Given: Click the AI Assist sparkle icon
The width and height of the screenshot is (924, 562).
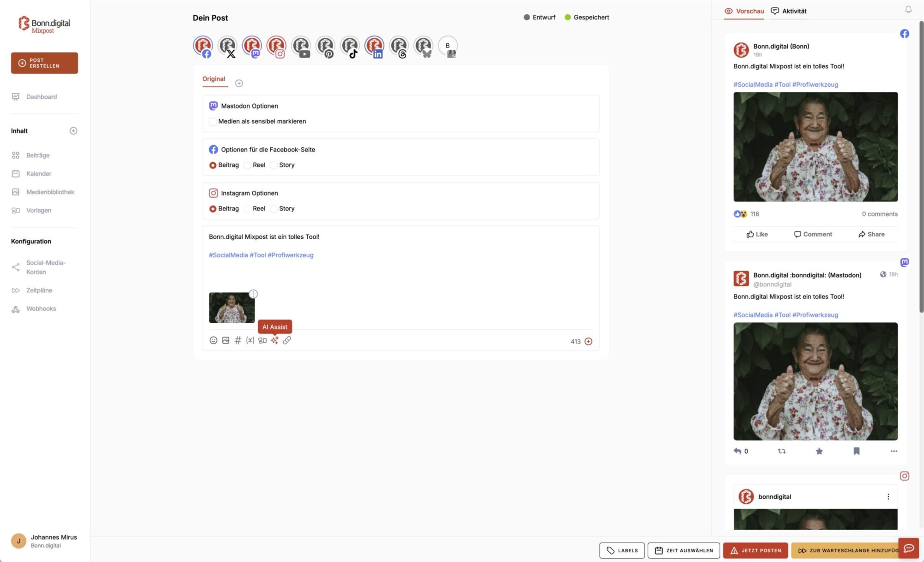Looking at the screenshot, I should [274, 340].
